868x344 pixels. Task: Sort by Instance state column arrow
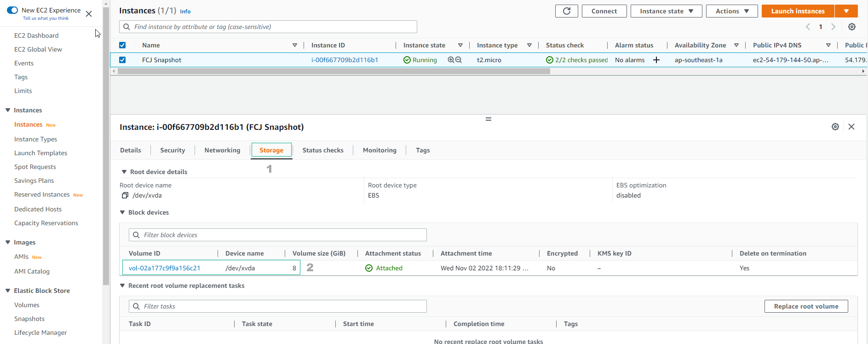(460, 45)
